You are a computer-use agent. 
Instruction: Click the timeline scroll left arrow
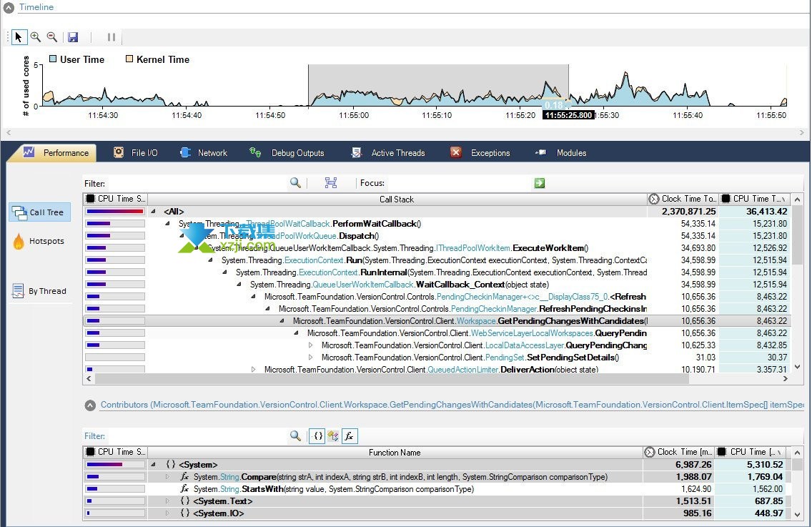click(x=9, y=133)
